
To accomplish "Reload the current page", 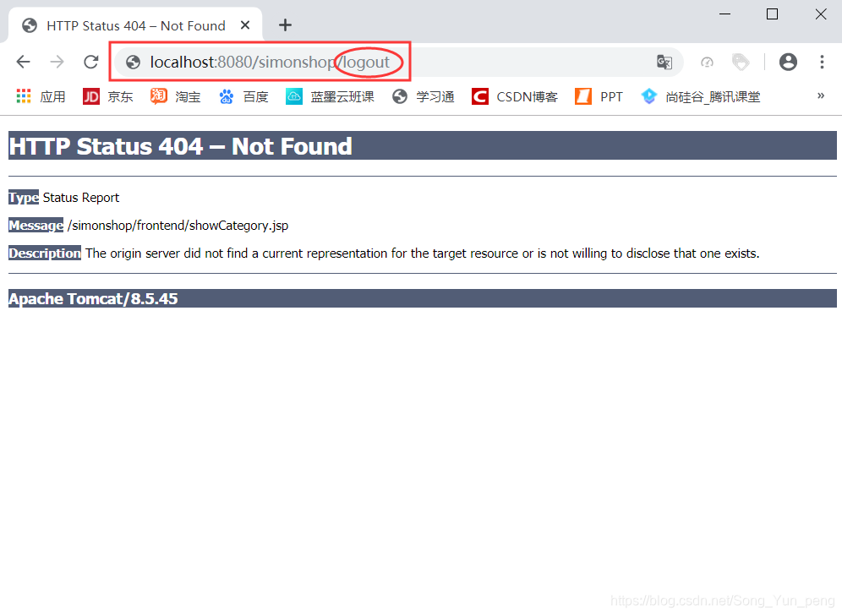I will pyautogui.click(x=91, y=63).
